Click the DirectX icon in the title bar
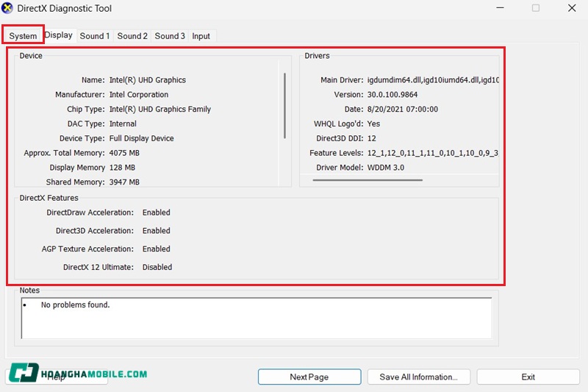588x392 pixels. pos(8,8)
